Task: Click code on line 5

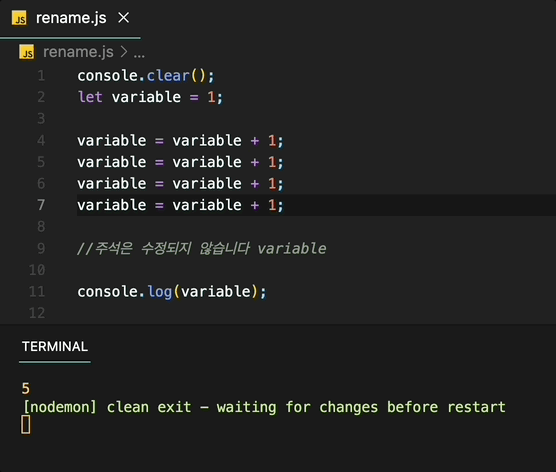Action: coord(180,162)
